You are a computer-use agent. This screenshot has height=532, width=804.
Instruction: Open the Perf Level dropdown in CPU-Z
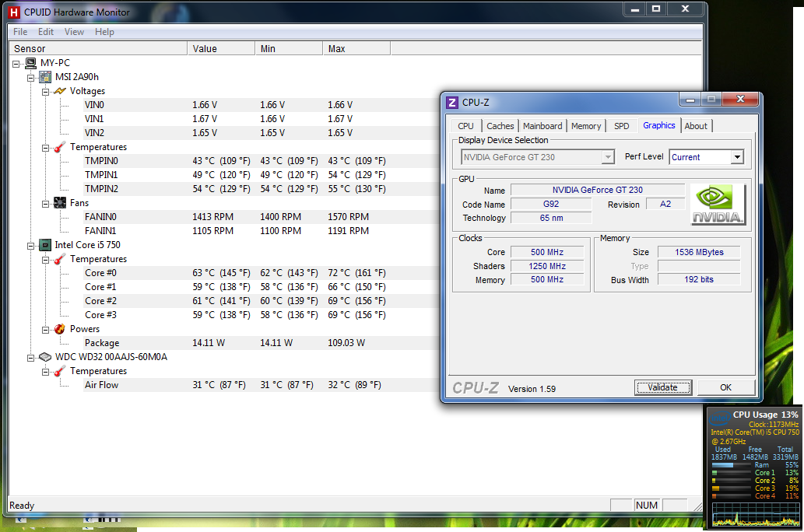(x=737, y=157)
